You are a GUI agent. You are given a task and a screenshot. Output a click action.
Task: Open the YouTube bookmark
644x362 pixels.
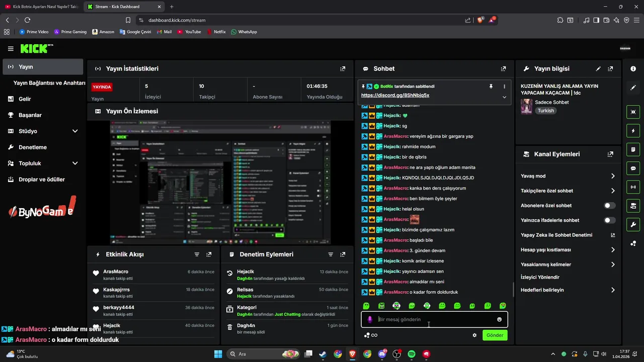pyautogui.click(x=189, y=32)
